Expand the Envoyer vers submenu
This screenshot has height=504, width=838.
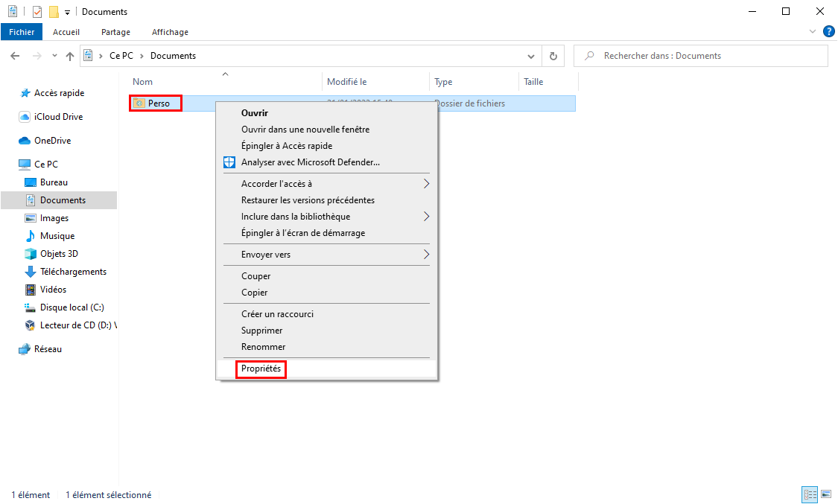click(x=326, y=255)
